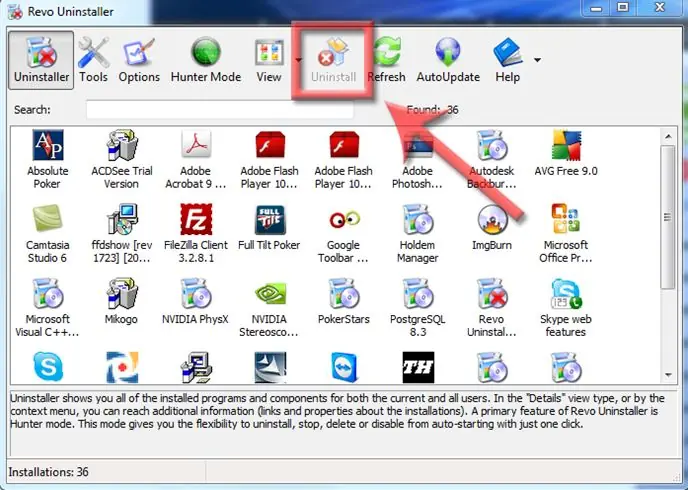
Task: Open the Help book button
Action: [x=508, y=60]
